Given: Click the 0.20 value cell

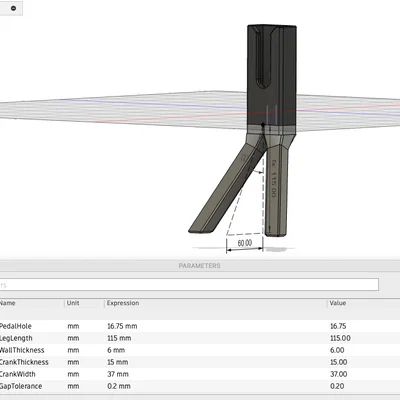Looking at the screenshot, I should pyautogui.click(x=337, y=386).
